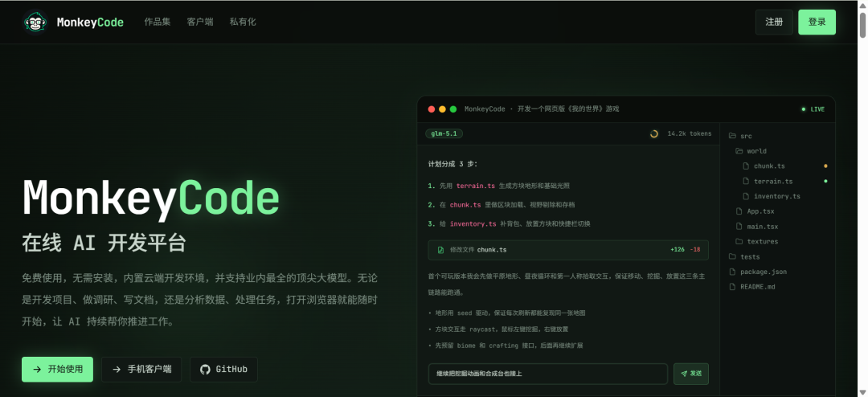Click the 手机客户端 button

pos(141,370)
